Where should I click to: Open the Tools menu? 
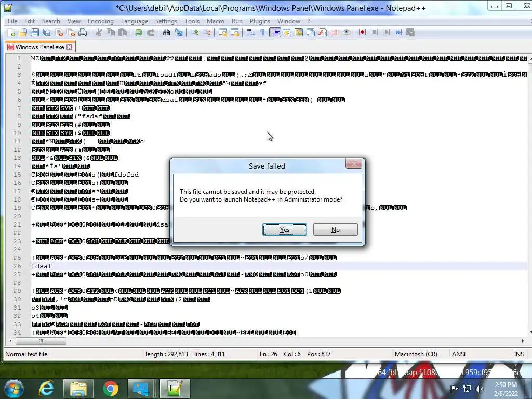(x=192, y=21)
